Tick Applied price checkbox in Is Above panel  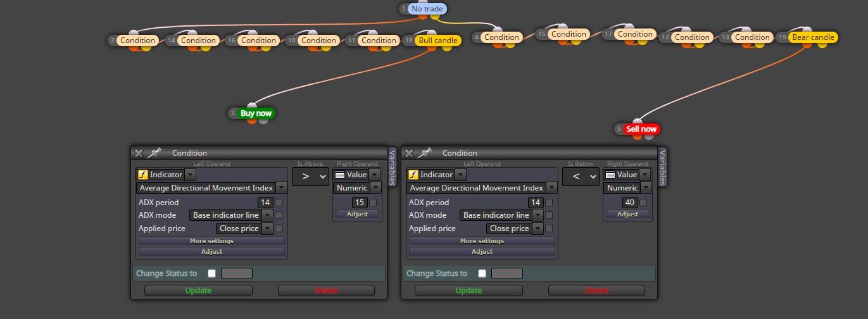pyautogui.click(x=279, y=228)
